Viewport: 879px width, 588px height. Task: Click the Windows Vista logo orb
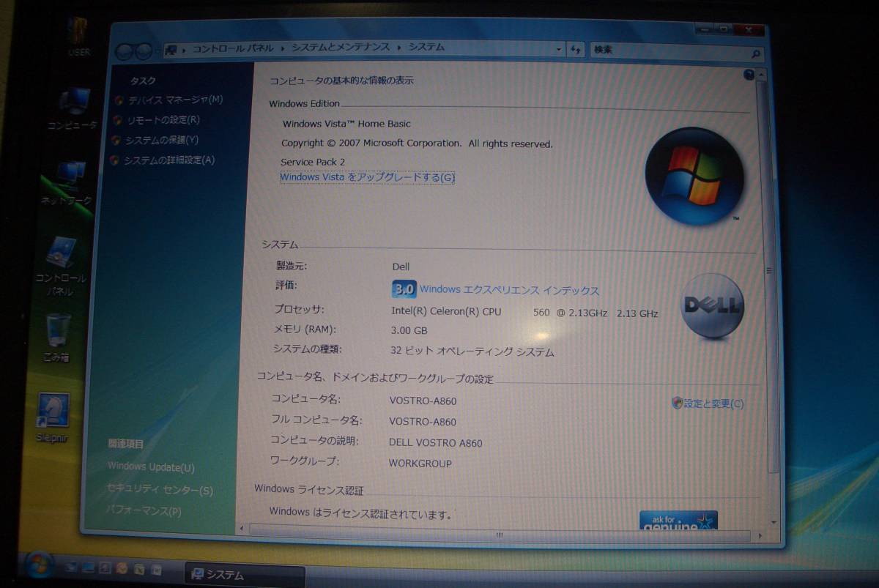[x=694, y=176]
